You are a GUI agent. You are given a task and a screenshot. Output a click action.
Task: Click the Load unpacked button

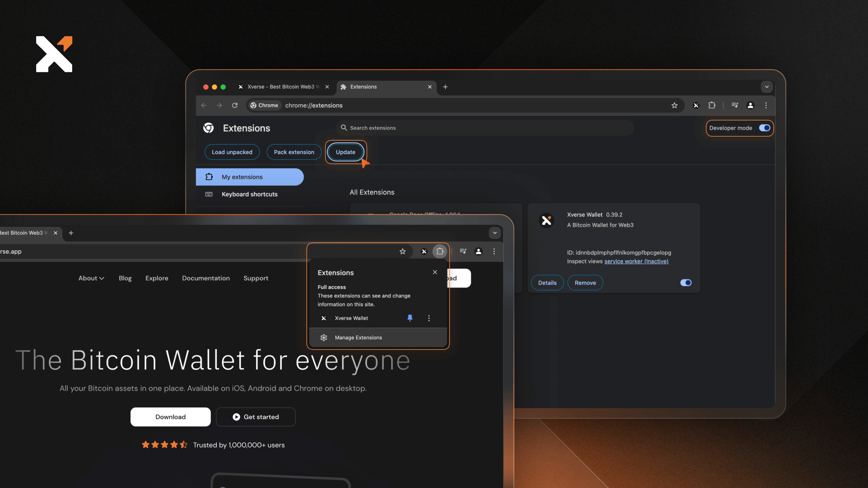(x=232, y=152)
